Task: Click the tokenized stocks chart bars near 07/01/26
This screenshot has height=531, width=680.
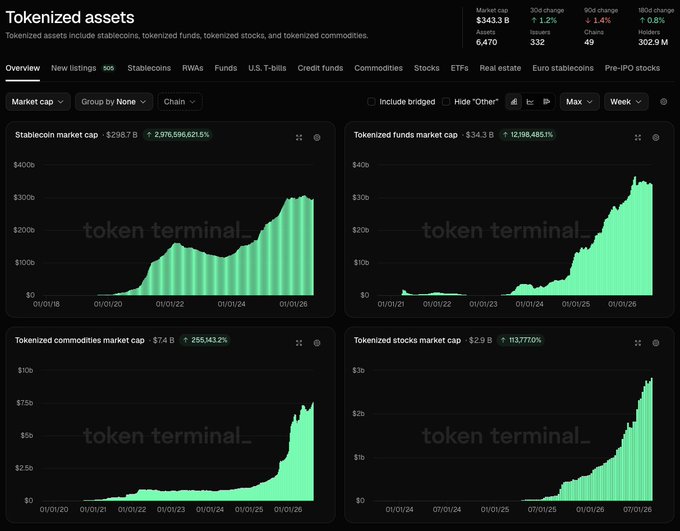Action: coord(638,451)
